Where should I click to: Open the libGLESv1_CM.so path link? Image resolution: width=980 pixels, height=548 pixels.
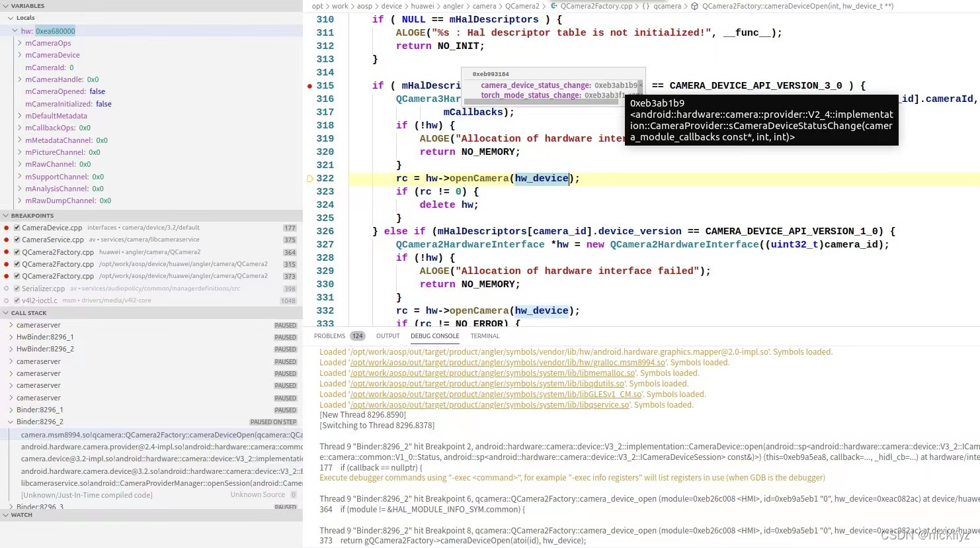[x=495, y=394]
